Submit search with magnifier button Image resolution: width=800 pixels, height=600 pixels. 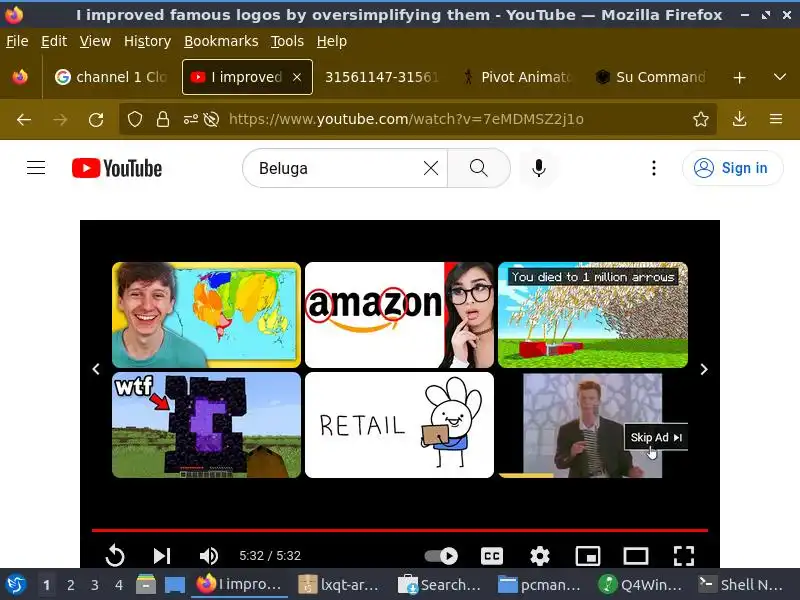pyautogui.click(x=479, y=168)
